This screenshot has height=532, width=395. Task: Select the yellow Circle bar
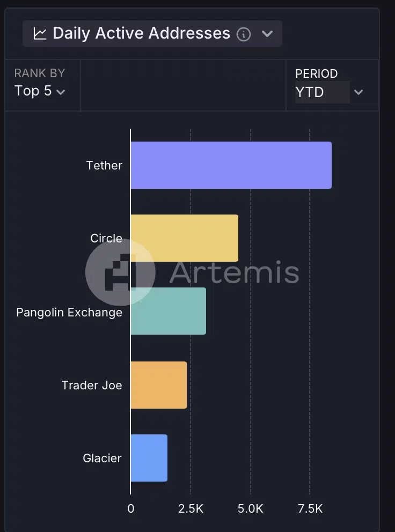pyautogui.click(x=185, y=238)
